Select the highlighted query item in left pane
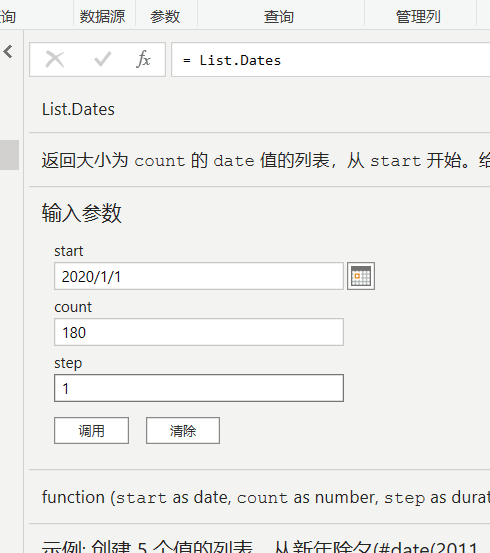 pos(9,155)
